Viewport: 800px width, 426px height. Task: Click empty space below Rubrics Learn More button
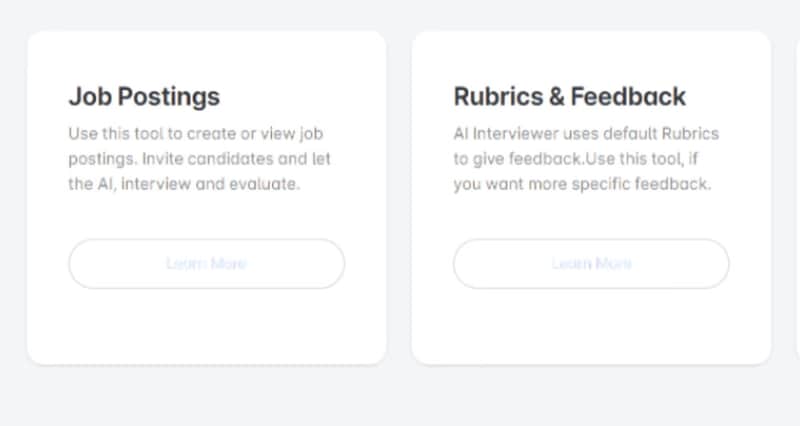(x=591, y=325)
